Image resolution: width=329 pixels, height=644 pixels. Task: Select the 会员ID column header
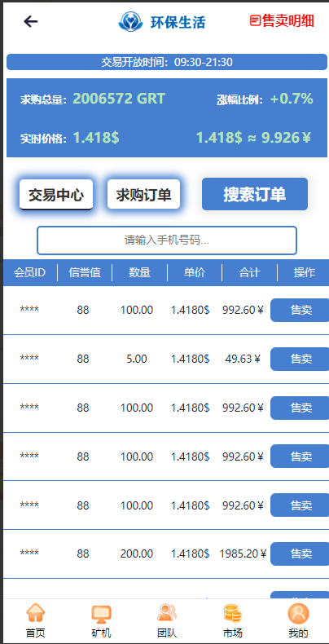coord(29,272)
